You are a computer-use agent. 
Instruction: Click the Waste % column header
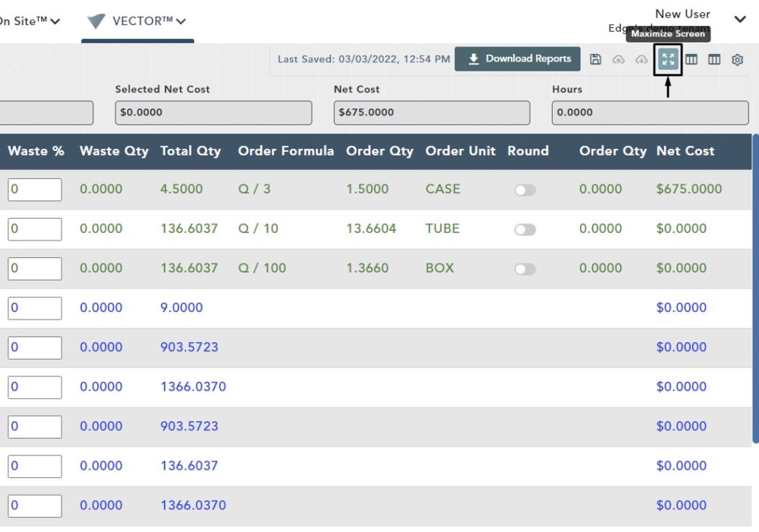click(36, 151)
